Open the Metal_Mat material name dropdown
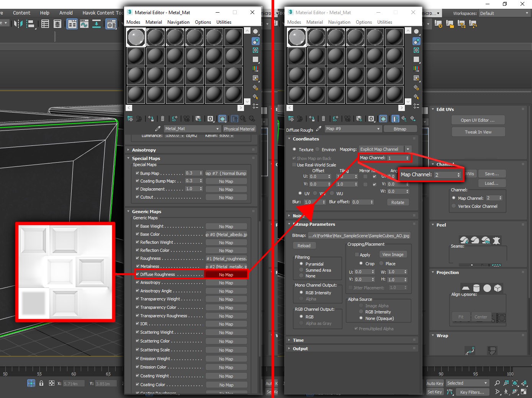 coord(217,129)
